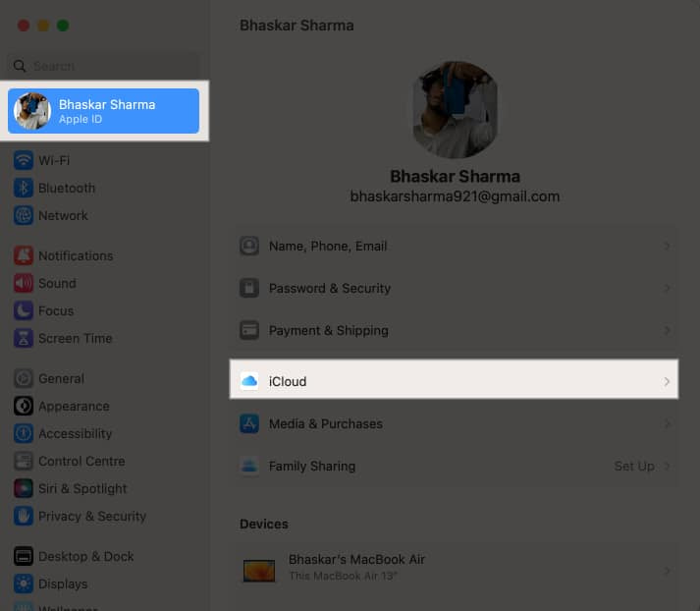Click the iCloud cloud icon
700x611 pixels.
(249, 381)
